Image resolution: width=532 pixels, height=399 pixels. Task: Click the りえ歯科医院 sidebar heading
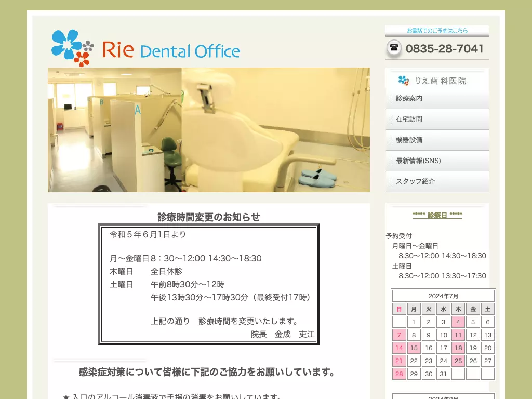tap(440, 81)
